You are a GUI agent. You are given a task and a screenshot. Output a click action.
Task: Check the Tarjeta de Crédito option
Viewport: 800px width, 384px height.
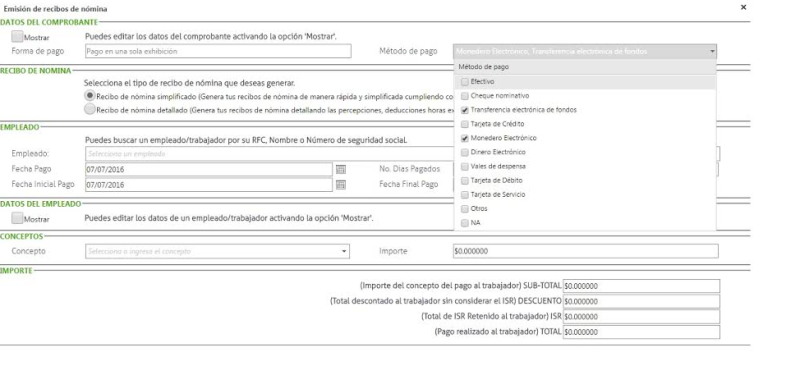pos(464,124)
